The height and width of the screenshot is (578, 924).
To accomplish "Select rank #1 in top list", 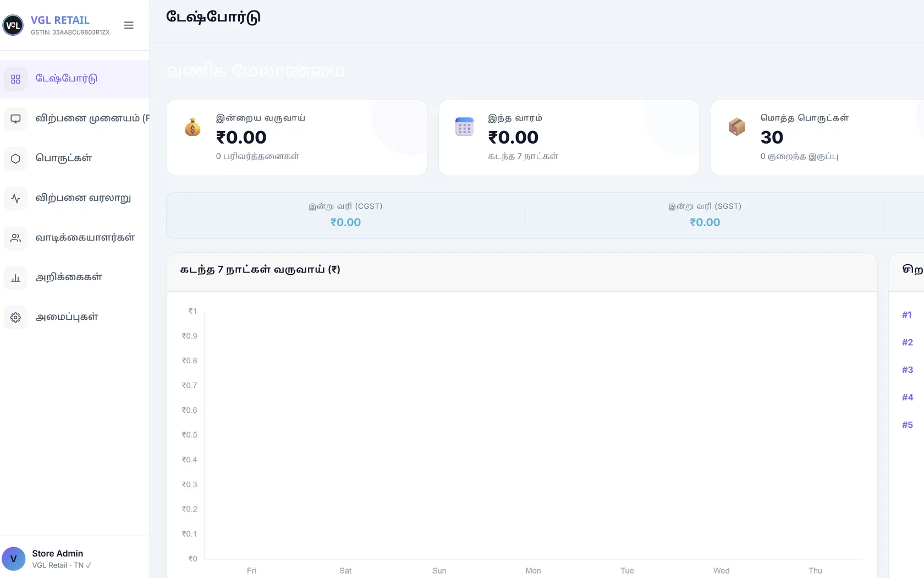I will pos(907,315).
